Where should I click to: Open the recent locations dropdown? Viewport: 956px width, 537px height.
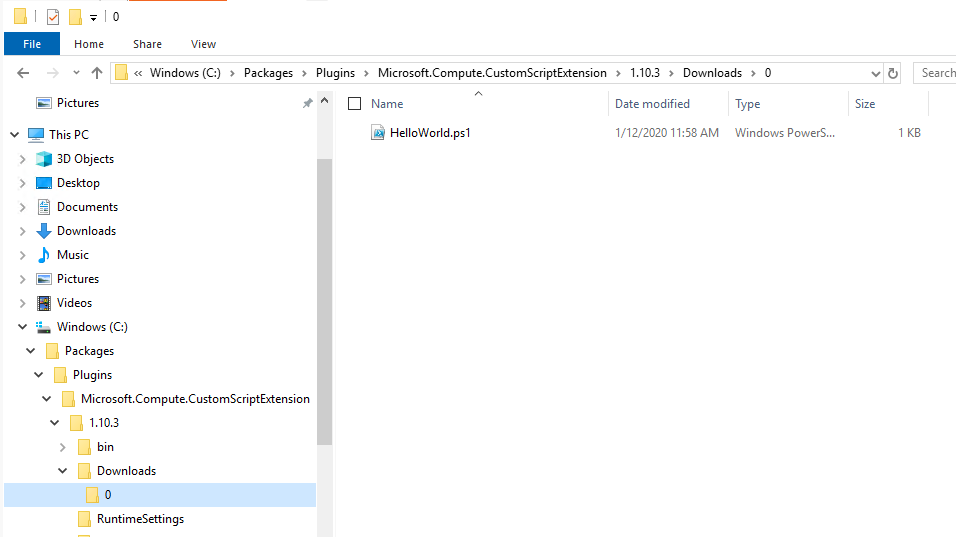76,73
